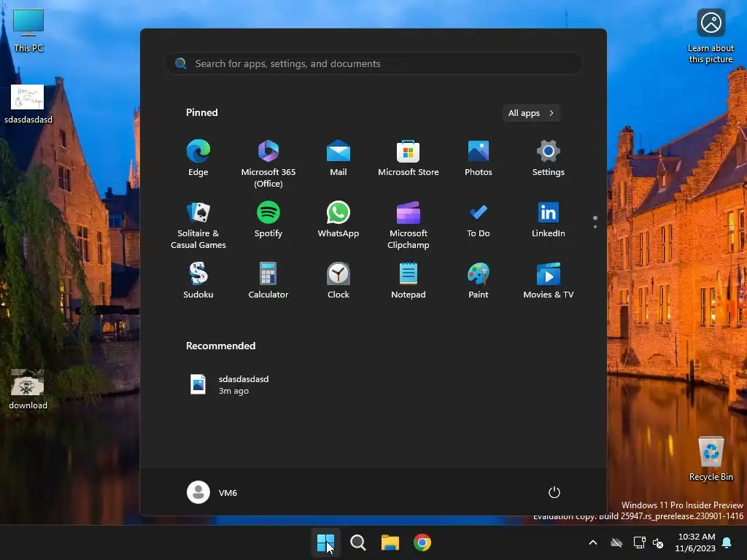
Task: Open the Mail app
Action: 338,158
